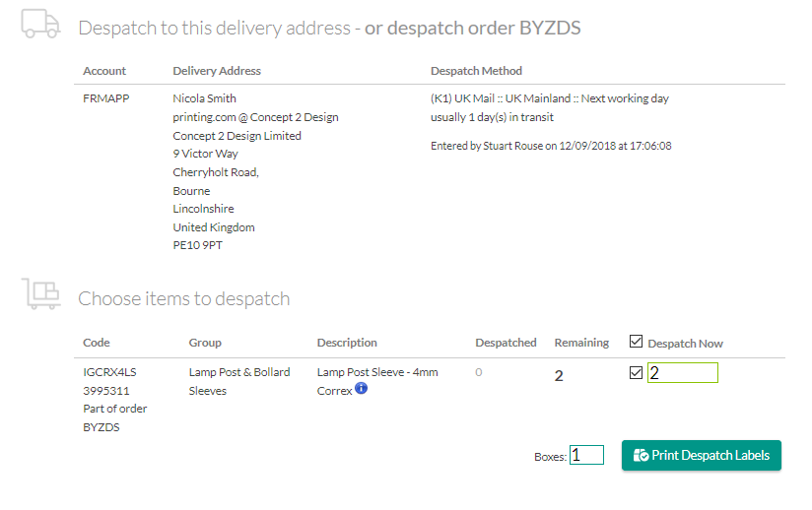Click the Despatch Now quantity field
The image size is (812, 510).
[x=682, y=373]
